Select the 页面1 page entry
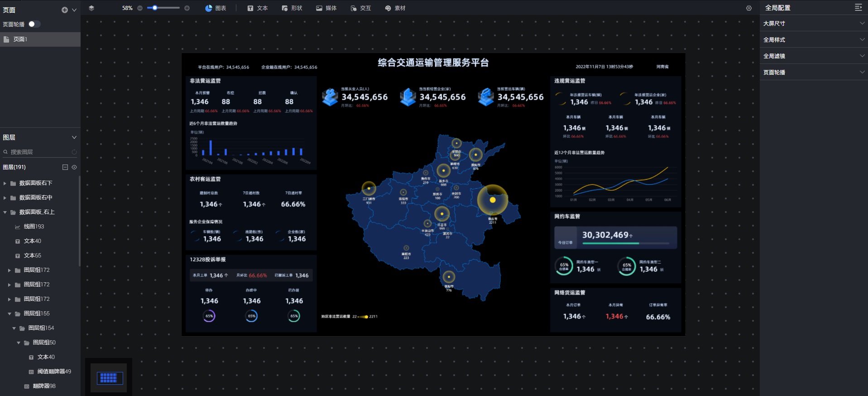Screen dimensions: 868x396 (x=40, y=39)
